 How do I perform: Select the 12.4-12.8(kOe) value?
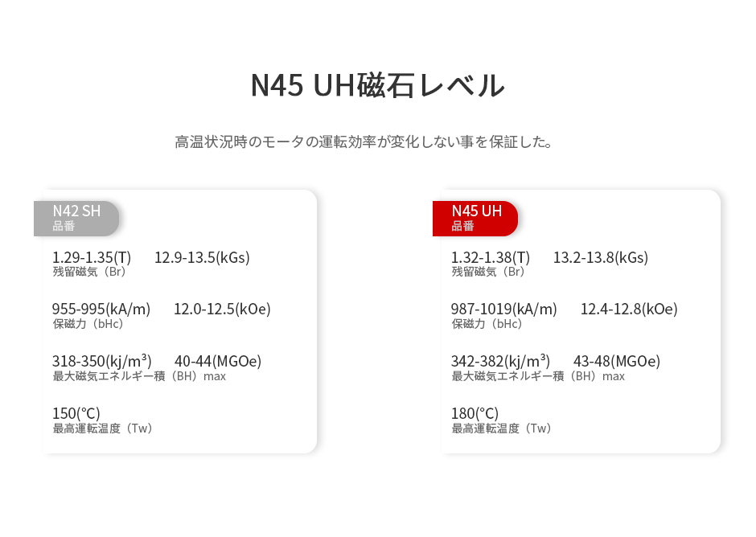point(629,309)
